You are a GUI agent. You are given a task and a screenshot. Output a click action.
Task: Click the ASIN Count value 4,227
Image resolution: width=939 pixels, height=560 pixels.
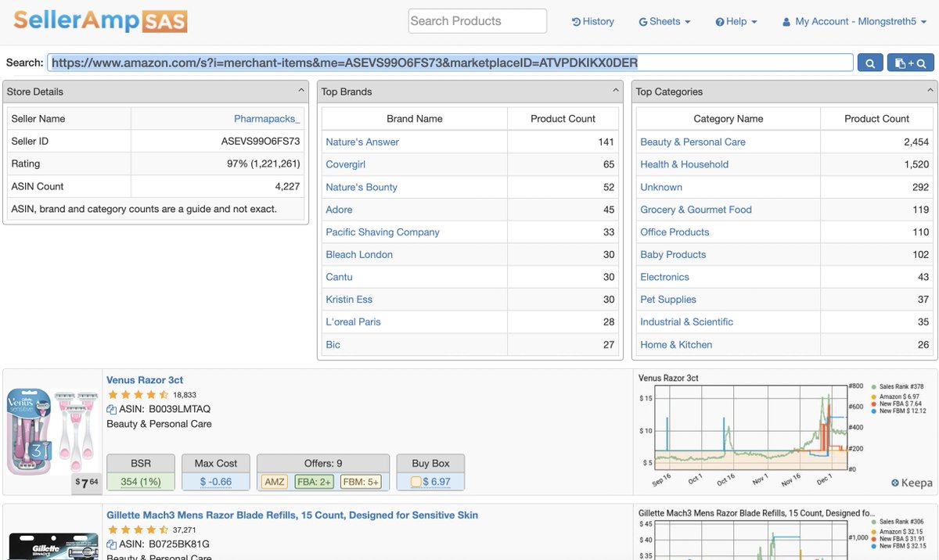[288, 187]
